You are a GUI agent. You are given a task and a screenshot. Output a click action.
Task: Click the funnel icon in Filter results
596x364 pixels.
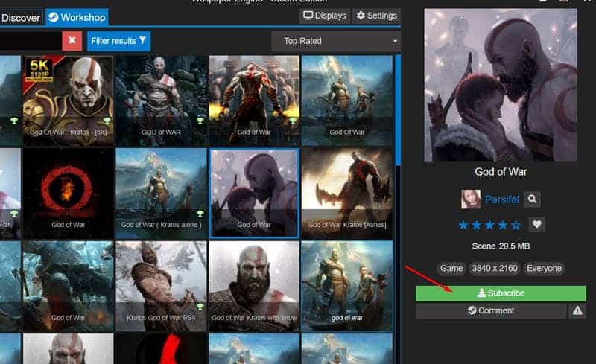(x=142, y=40)
